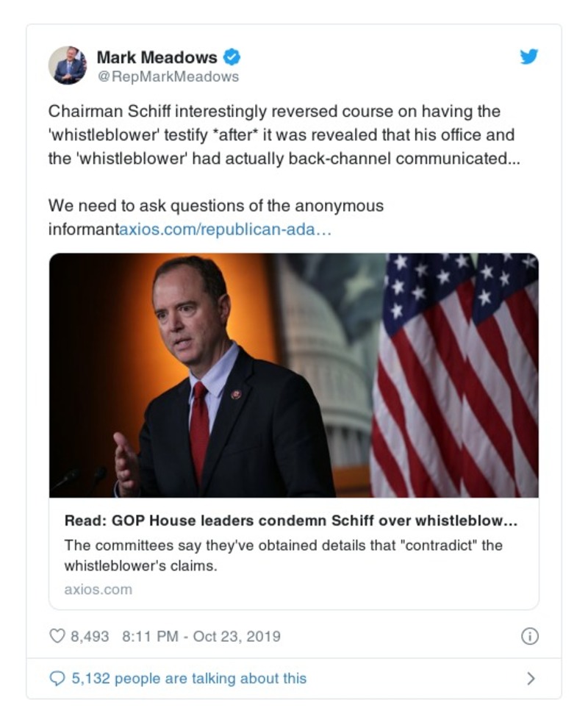The height and width of the screenshot is (722, 588).
Task: Click the axios.com source domain label
Action: pyautogui.click(x=98, y=590)
